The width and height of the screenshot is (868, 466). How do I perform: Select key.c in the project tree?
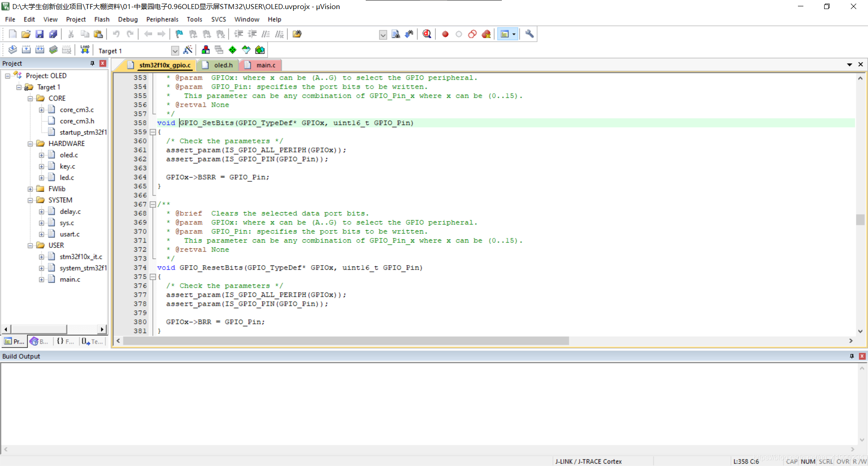pos(67,166)
